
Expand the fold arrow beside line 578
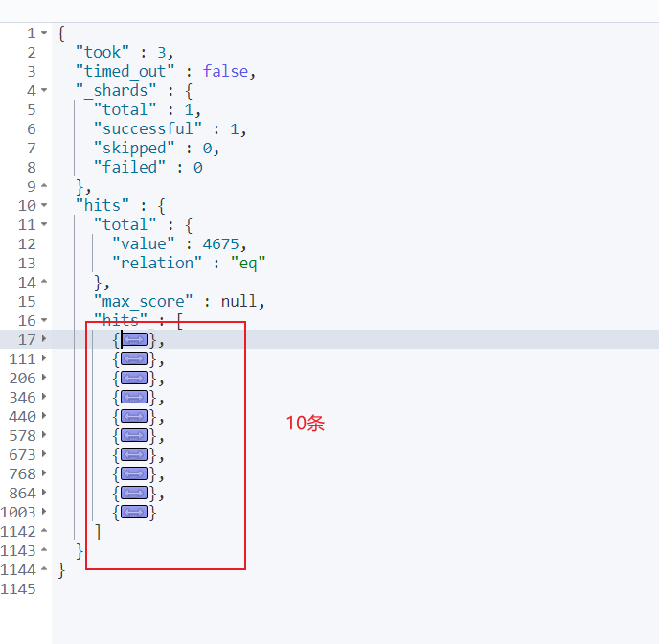point(44,435)
